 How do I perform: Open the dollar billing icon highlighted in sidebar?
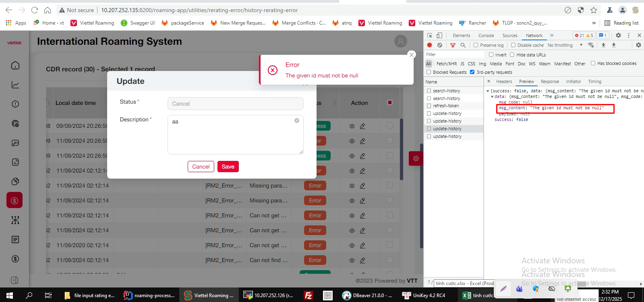[14, 200]
